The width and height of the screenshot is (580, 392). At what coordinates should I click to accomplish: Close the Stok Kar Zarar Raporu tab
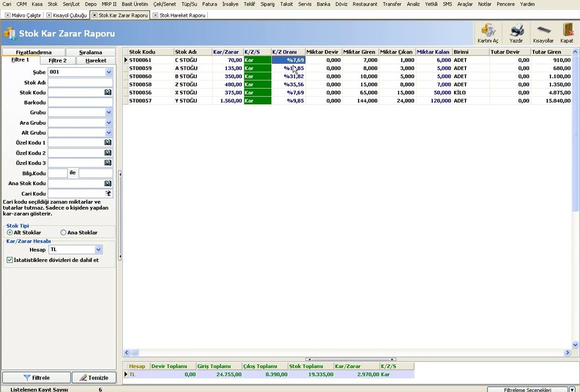(x=94, y=15)
